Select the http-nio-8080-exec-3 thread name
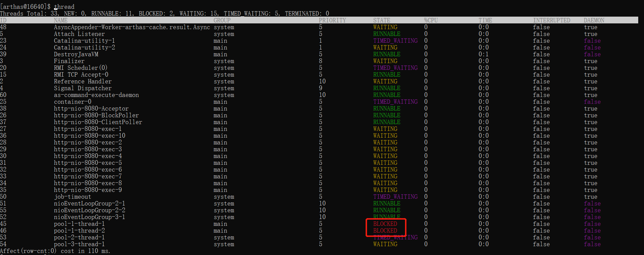 (x=88, y=149)
